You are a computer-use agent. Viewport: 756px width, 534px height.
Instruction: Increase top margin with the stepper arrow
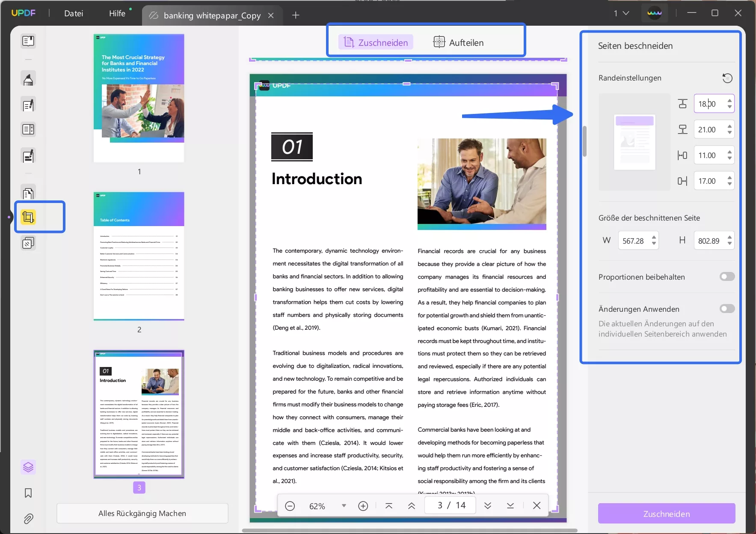coord(729,101)
